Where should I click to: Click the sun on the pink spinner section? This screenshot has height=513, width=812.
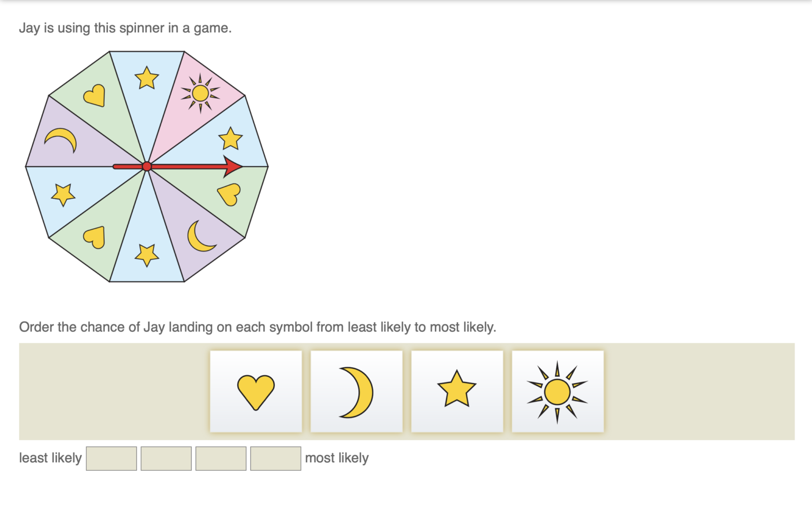(x=200, y=94)
